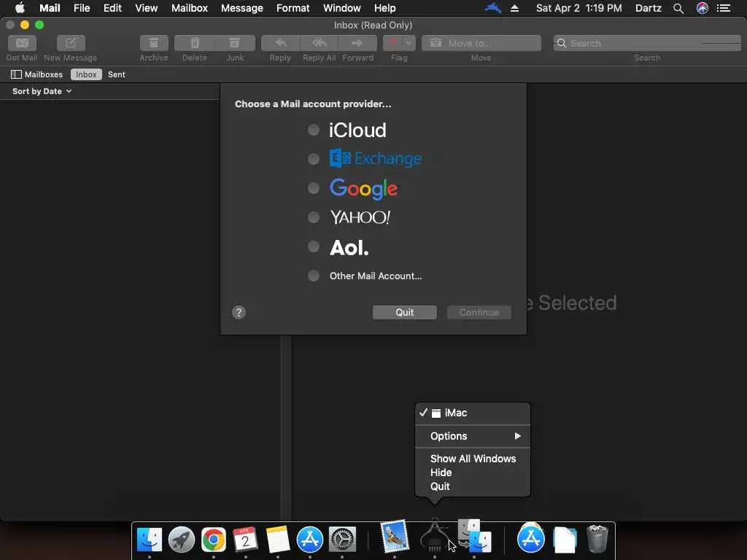Screen dimensions: 747x560
Task: Click the Continue button
Action: pos(479,312)
